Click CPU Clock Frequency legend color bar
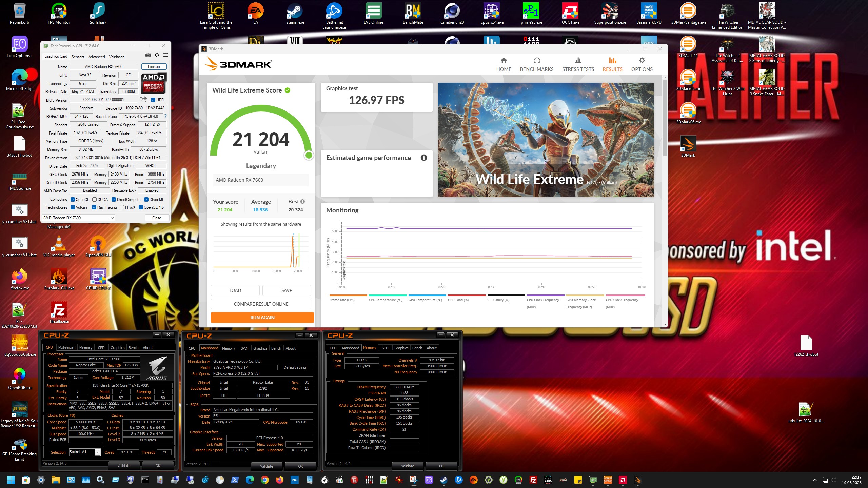 (546, 295)
